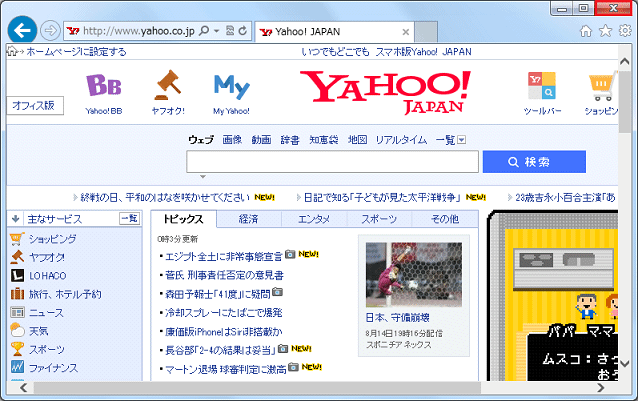Switch to the エンタメ news tab
The height and width of the screenshot is (401, 638).
(x=314, y=219)
